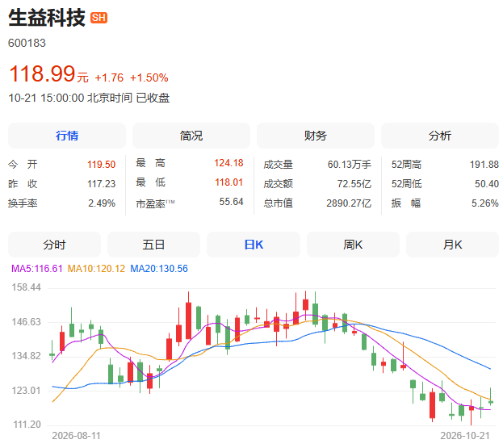The height and width of the screenshot is (448, 503).
Task: Click the MA20:130.56 indicator label
Action: pos(159,269)
